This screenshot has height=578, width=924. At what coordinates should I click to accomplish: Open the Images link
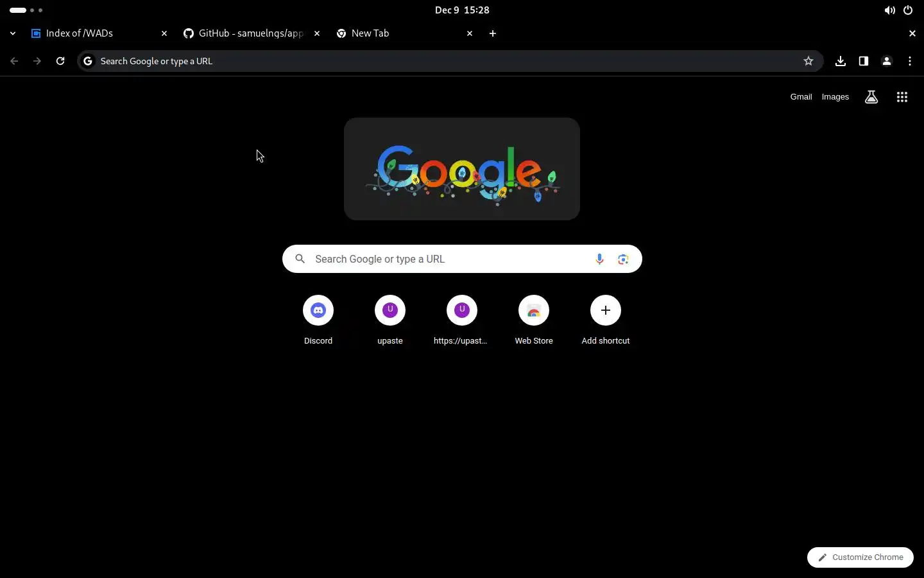tap(835, 97)
